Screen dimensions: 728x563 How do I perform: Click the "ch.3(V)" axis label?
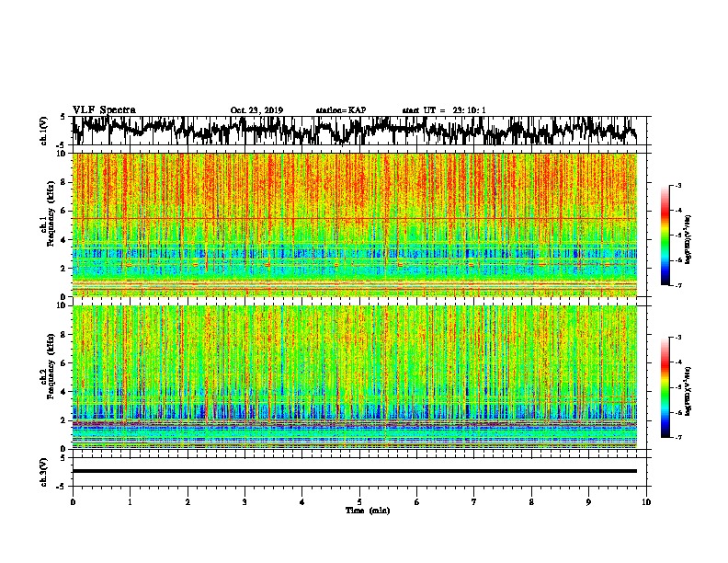44,472
